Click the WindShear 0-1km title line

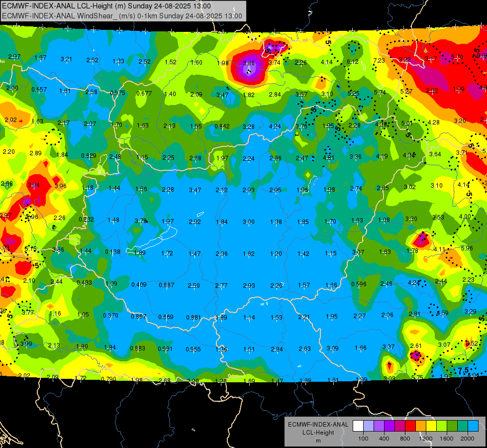click(122, 16)
